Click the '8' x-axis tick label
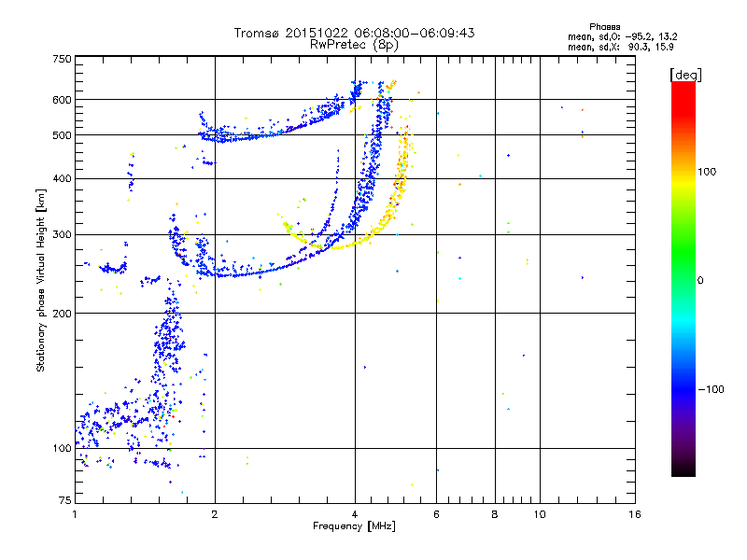Screen dimensions: 747x560 [x=495, y=514]
